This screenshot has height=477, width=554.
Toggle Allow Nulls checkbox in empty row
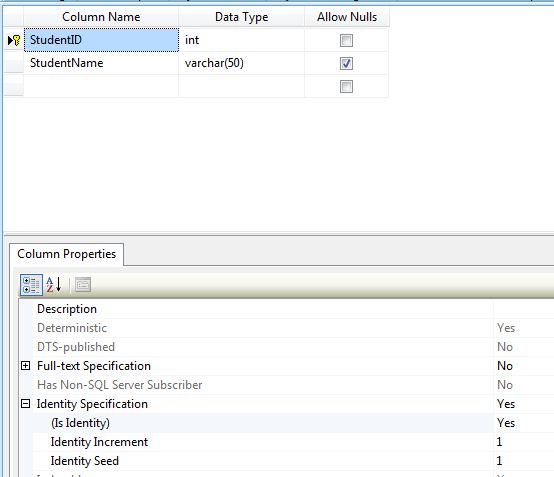click(346, 86)
